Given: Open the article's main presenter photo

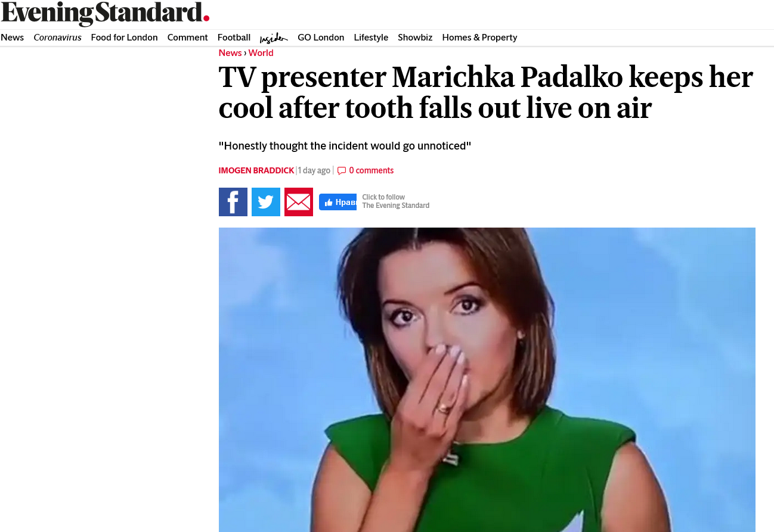Looking at the screenshot, I should pyautogui.click(x=487, y=379).
